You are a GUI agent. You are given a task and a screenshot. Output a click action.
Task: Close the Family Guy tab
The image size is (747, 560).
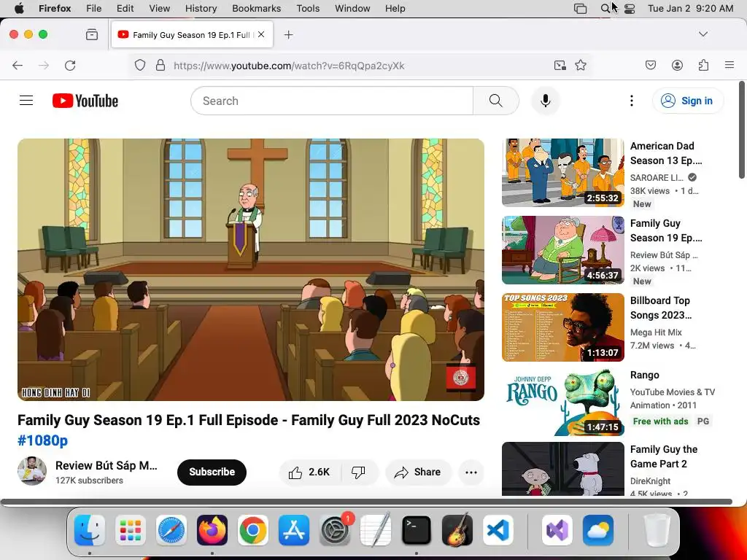pyautogui.click(x=261, y=34)
